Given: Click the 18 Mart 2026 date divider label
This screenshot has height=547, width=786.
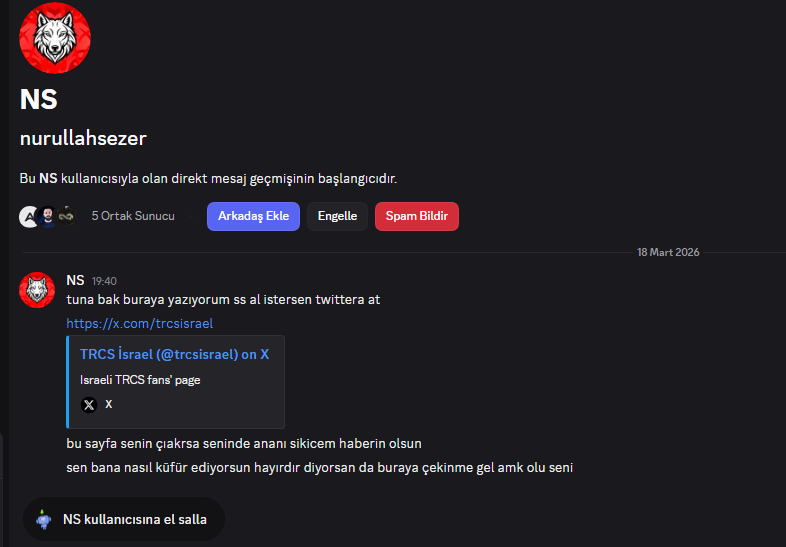Looking at the screenshot, I should click(x=668, y=252).
